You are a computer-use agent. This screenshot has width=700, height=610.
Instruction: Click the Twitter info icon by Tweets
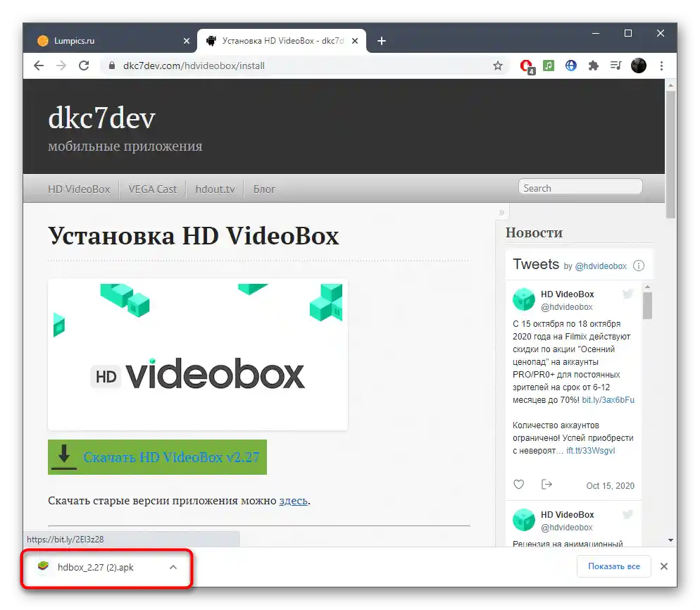pos(639,266)
